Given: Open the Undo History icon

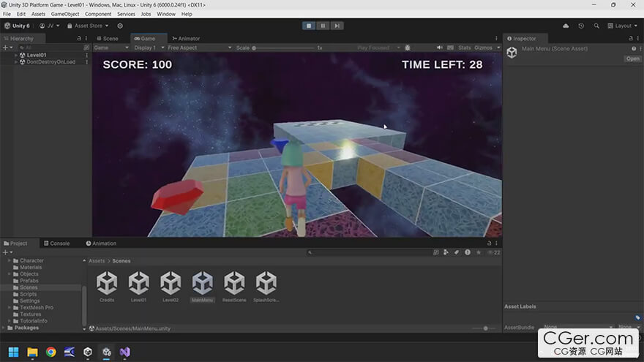Looking at the screenshot, I should (x=581, y=26).
